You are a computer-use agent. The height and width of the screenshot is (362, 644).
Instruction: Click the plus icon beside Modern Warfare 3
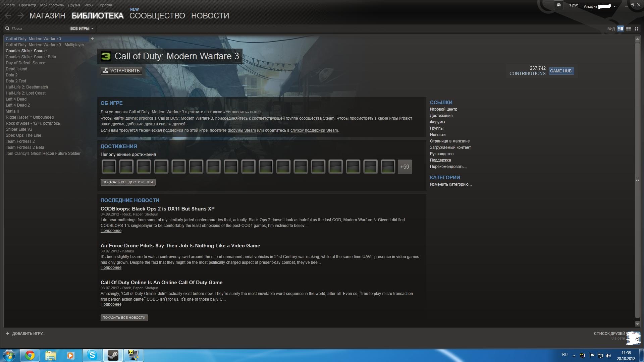tap(92, 39)
